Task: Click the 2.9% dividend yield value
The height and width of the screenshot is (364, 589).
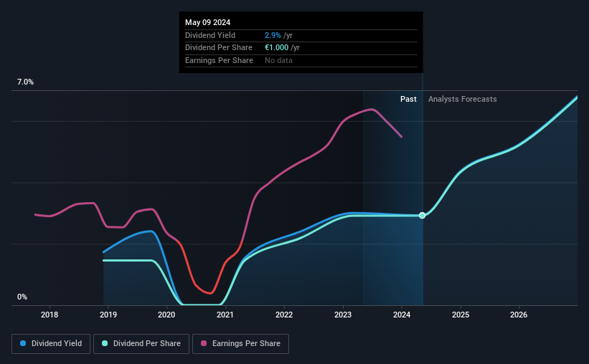Action: [273, 35]
